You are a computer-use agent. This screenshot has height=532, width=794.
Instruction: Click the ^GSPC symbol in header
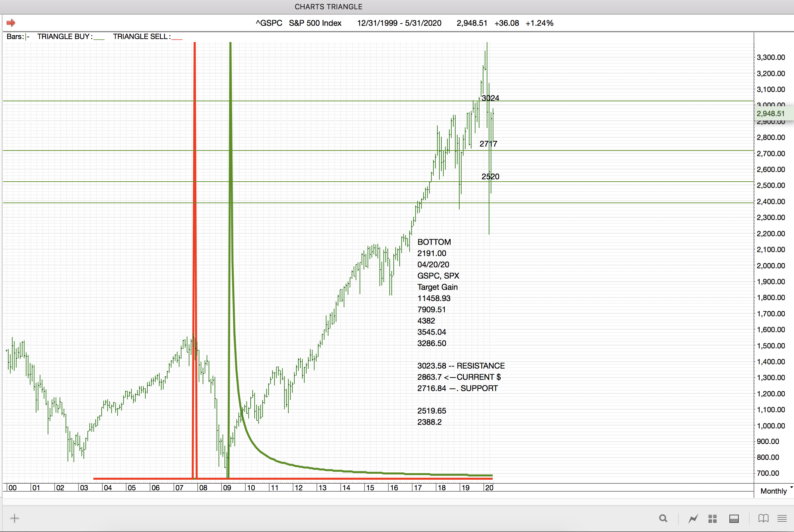tap(269, 23)
